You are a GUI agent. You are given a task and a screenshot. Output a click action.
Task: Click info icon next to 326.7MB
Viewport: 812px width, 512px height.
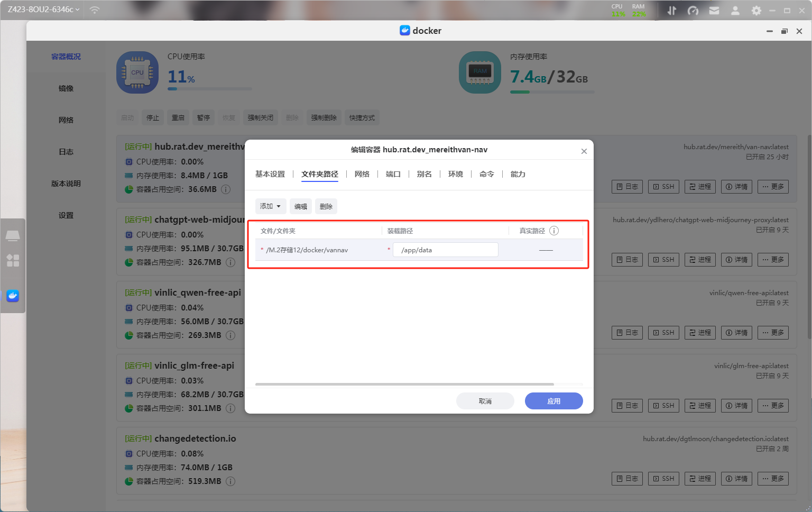[x=230, y=262]
